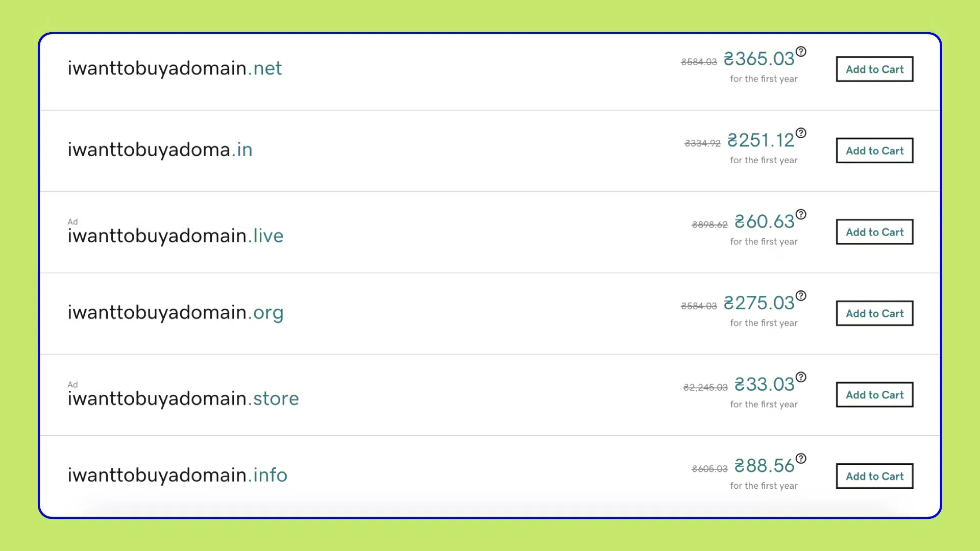Click the iwanttobuyadomain.org domain name
Image resolution: width=980 pixels, height=551 pixels.
point(175,312)
